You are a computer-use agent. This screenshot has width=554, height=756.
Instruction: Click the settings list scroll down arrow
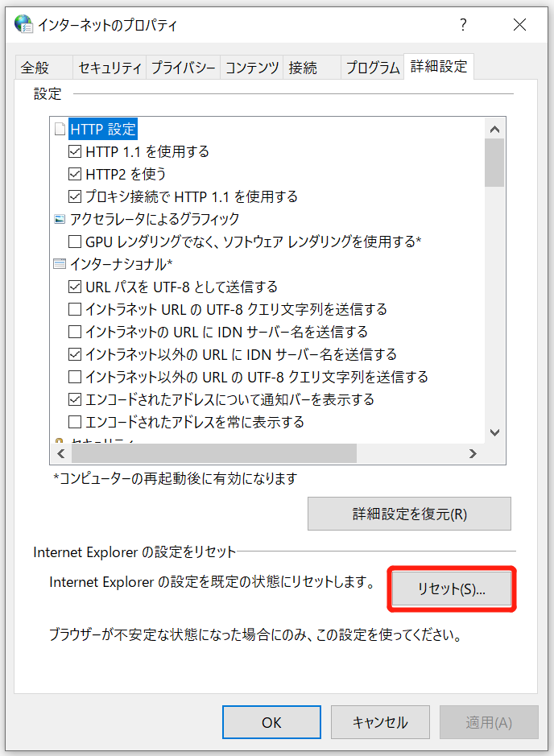(x=494, y=432)
